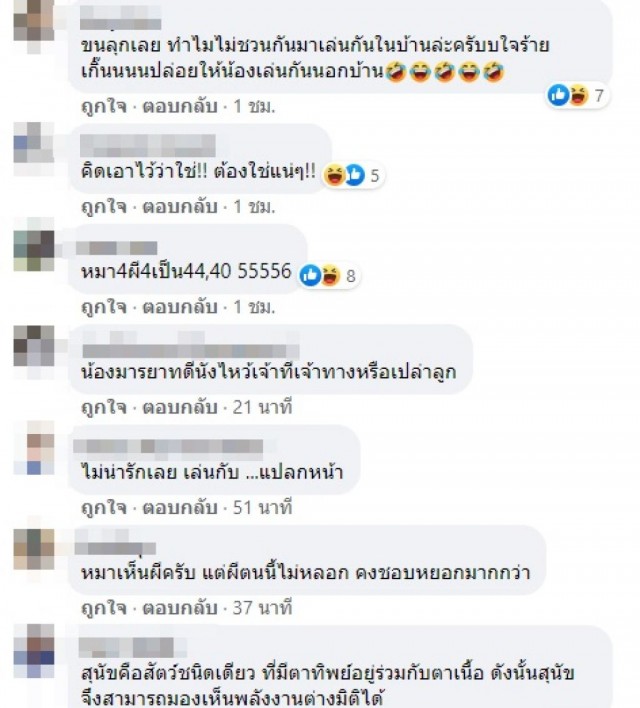Open the 37 นาที timestamp link

(263, 608)
